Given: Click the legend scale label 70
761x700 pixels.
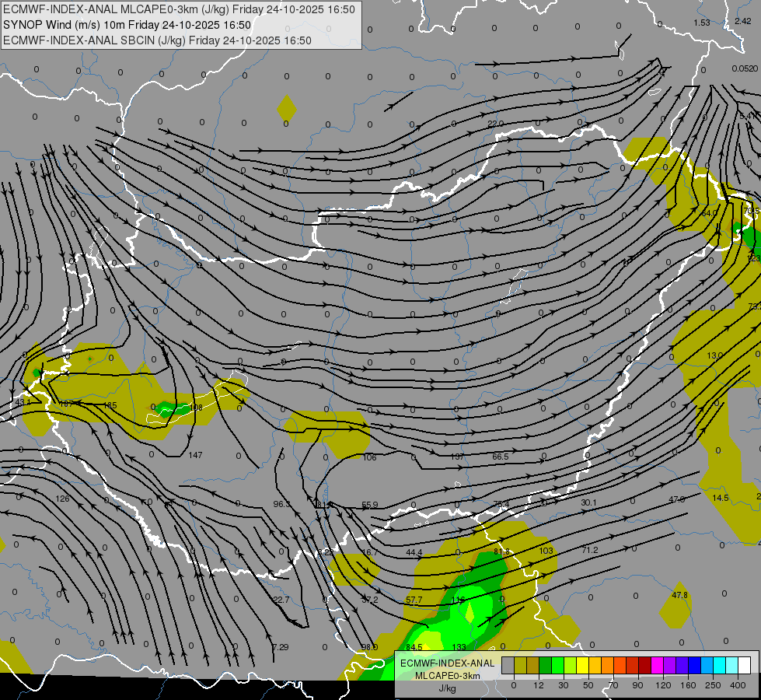Looking at the screenshot, I should (x=613, y=685).
